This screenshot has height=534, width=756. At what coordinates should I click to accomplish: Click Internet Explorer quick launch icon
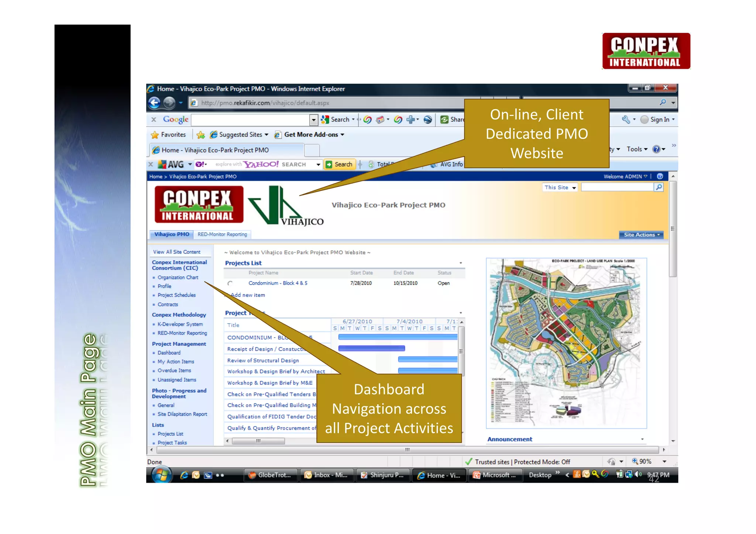pyautogui.click(x=184, y=475)
